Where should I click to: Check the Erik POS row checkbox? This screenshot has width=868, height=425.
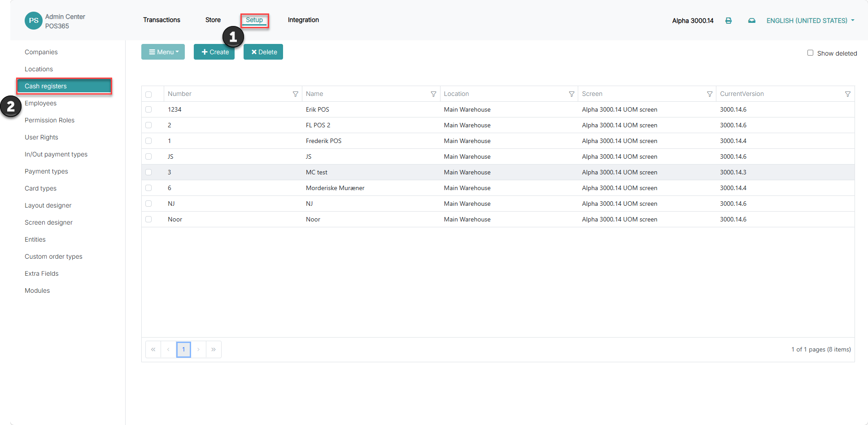[148, 109]
